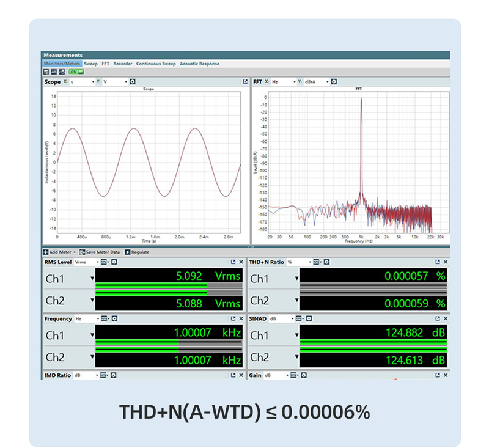This screenshot has height=448, width=489.
Task: Close the SINAD meter panel
Action: point(446,318)
